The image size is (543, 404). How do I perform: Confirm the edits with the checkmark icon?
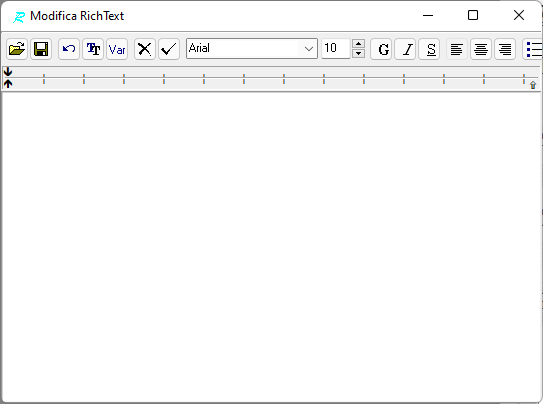(x=169, y=49)
